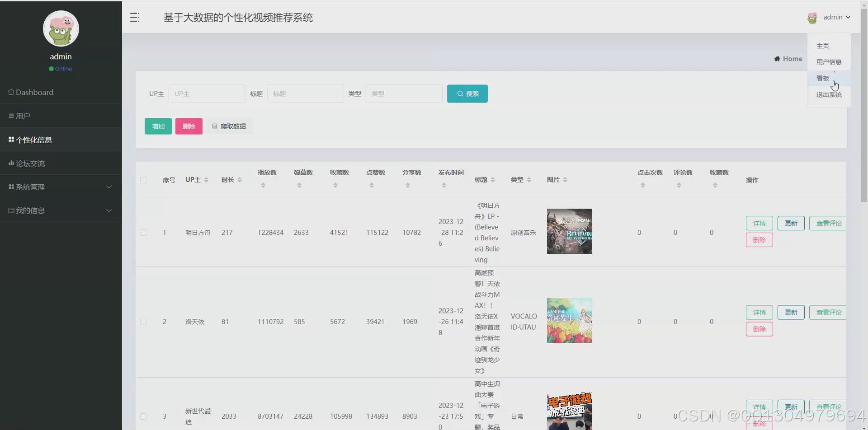868x430 pixels.
Task: Sort by 时长 column arrows
Action: point(240,180)
